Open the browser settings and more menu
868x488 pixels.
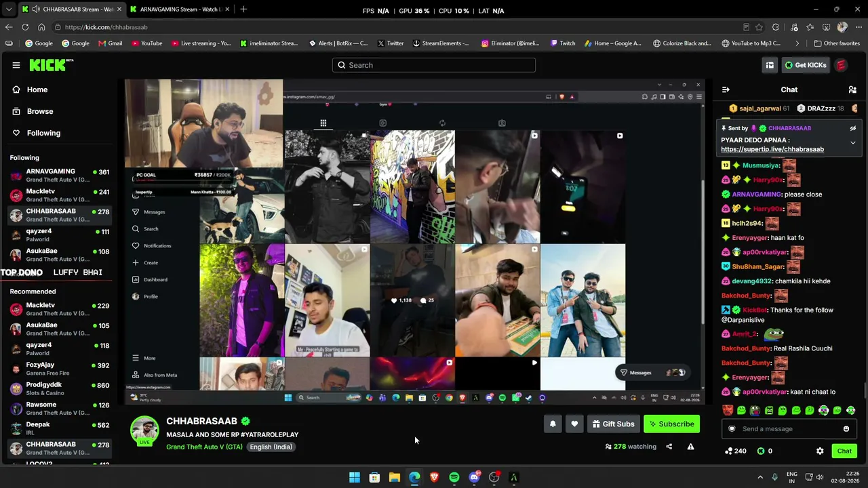pos(859,27)
